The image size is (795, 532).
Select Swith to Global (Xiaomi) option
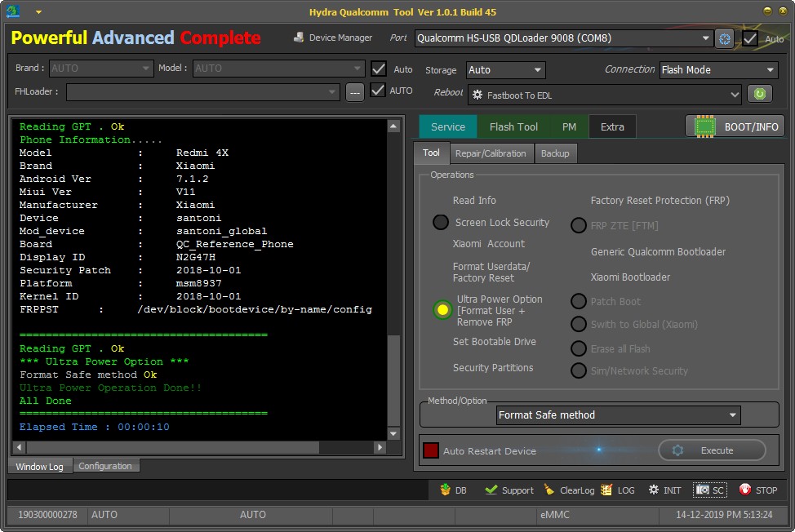579,324
